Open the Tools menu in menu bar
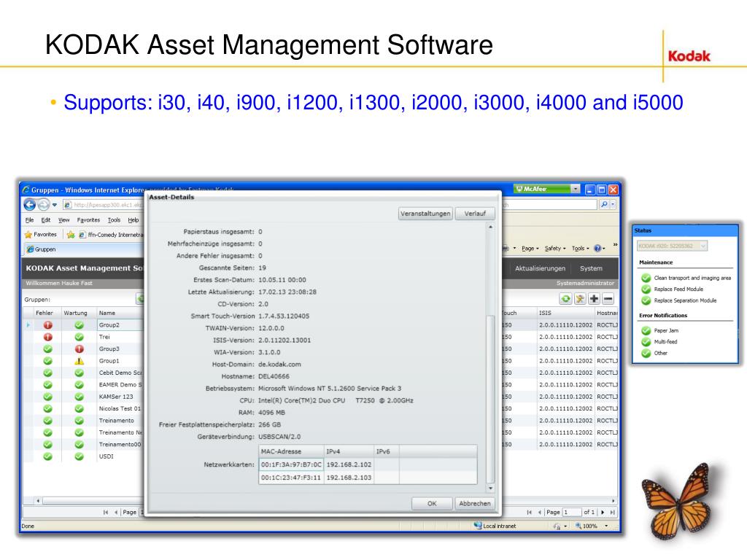This screenshot has height=560, width=747. (x=114, y=220)
